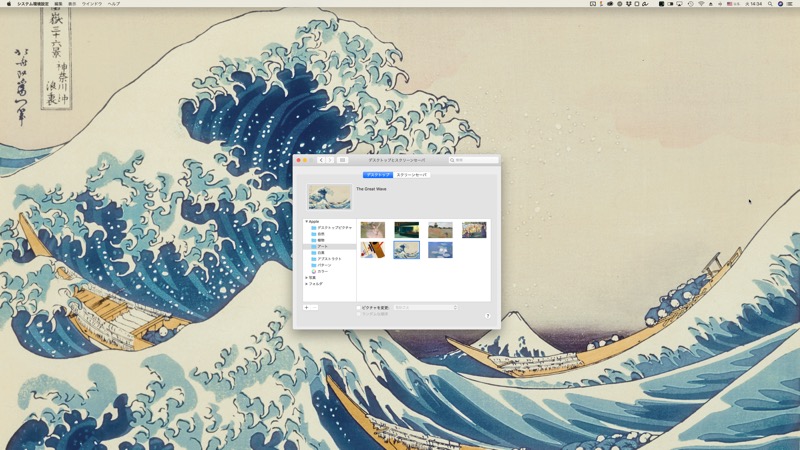Select the dark night diner painting thumbnail

pyautogui.click(x=407, y=230)
